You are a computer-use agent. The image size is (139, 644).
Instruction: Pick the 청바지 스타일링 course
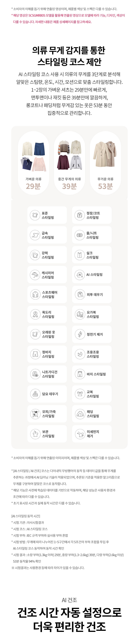[x=47, y=354]
